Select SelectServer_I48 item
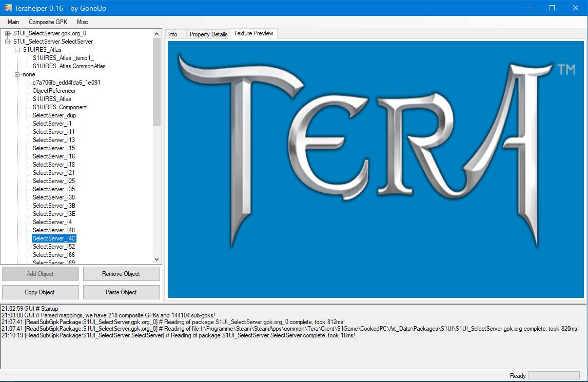Viewport: 588px width, 382px height. (x=54, y=231)
